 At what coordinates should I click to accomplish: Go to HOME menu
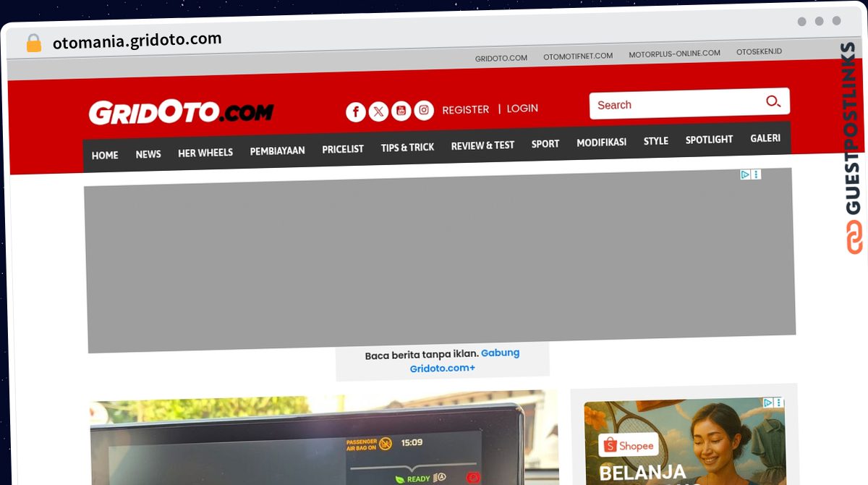pos(105,155)
